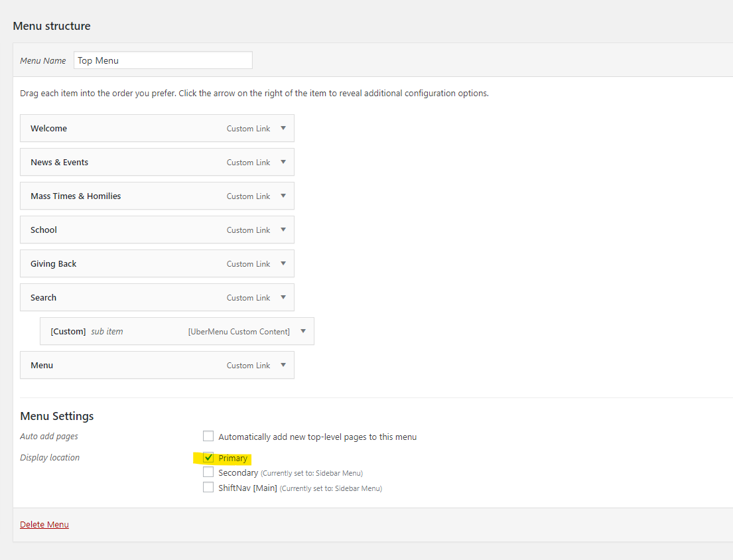Viewport: 733px width, 560px height.
Task: Expand the [Custom] sub item arrow
Action: [x=303, y=331]
